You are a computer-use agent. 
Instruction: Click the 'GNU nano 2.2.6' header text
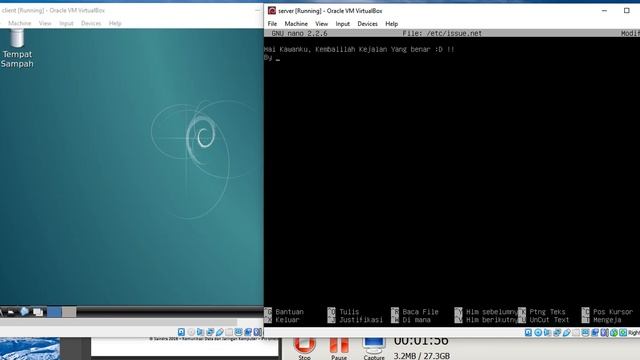(x=300, y=33)
